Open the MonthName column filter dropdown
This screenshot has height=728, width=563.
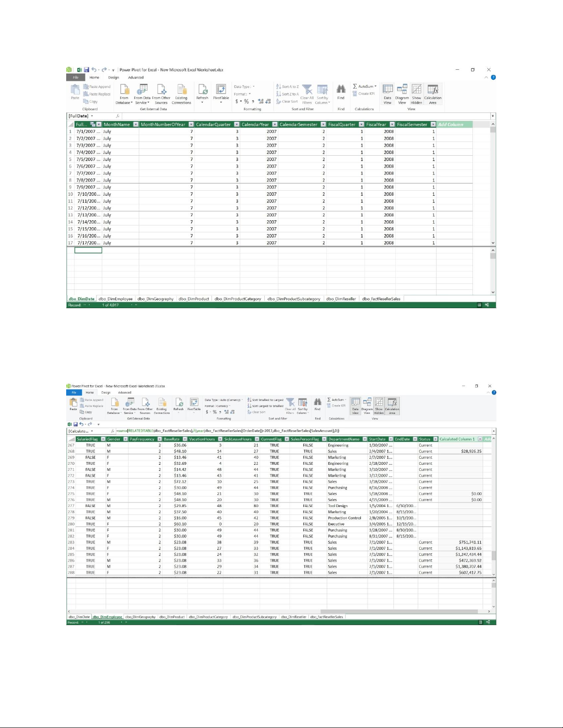pyautogui.click(x=136, y=124)
